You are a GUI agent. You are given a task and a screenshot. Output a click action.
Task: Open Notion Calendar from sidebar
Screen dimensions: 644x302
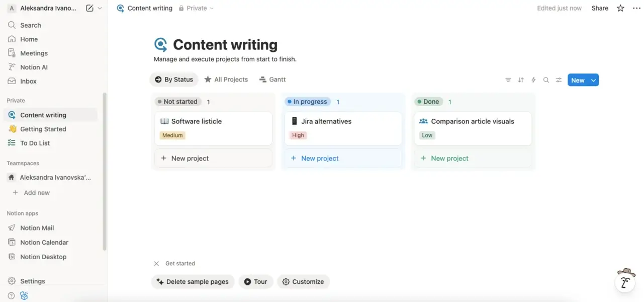pyautogui.click(x=44, y=242)
